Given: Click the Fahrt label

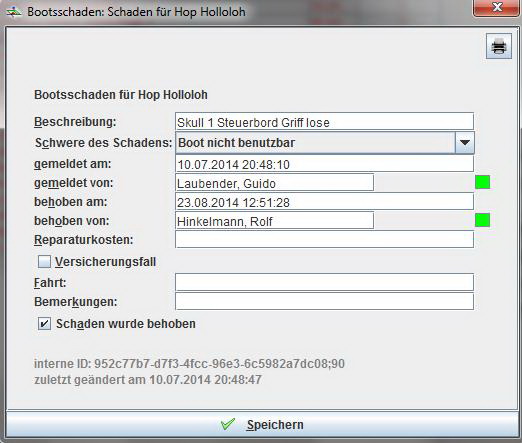Looking at the screenshot, I should (x=50, y=283).
